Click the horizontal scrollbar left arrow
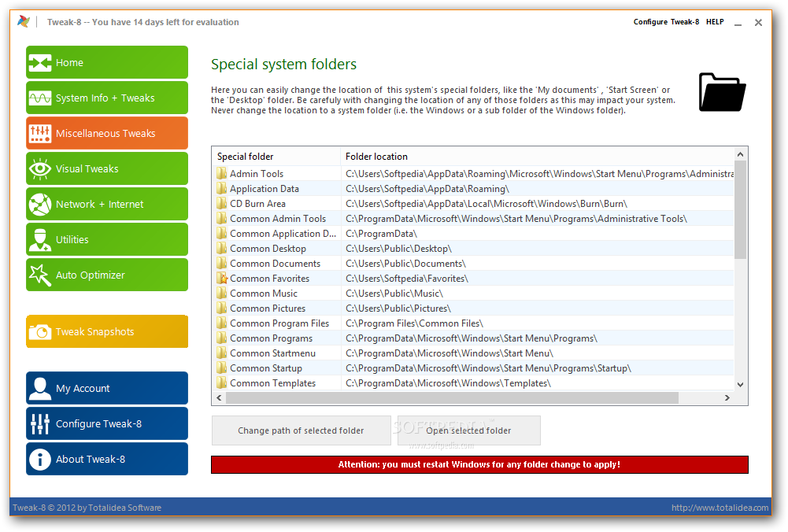 point(219,398)
